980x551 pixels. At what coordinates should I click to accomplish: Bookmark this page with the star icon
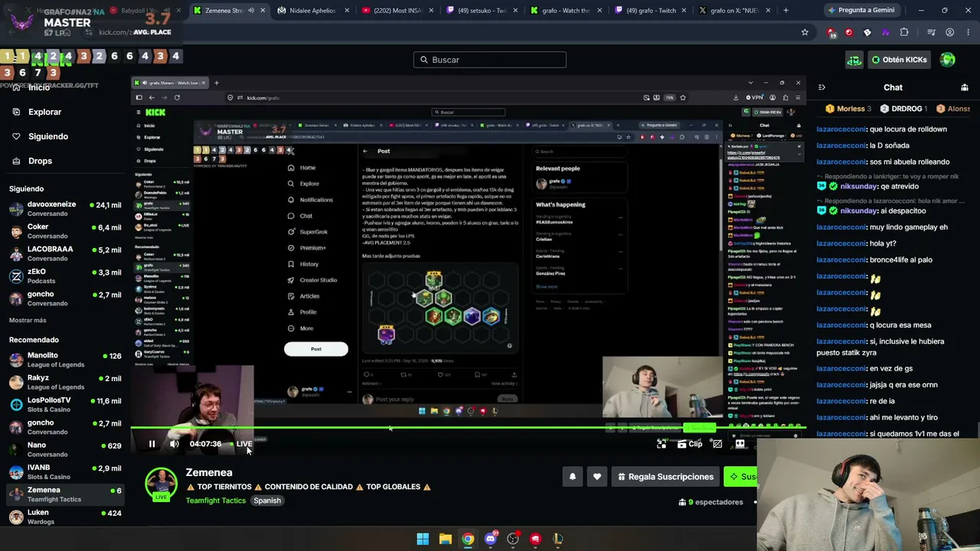(x=805, y=32)
